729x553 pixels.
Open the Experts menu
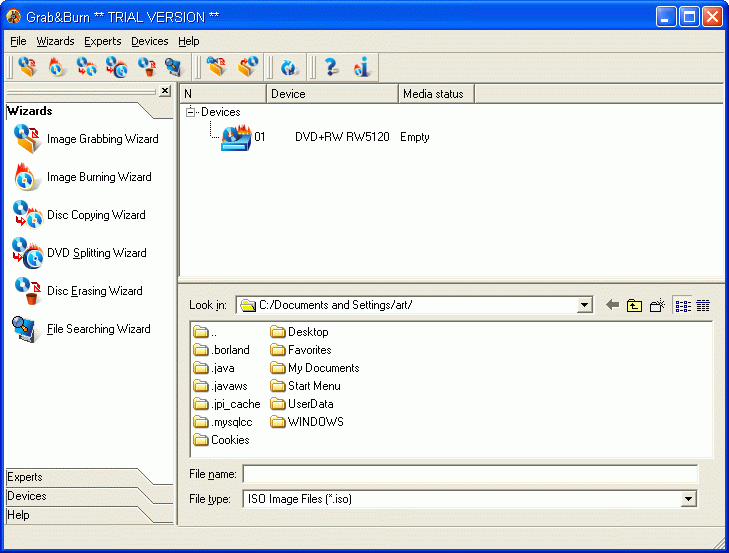click(x=103, y=41)
